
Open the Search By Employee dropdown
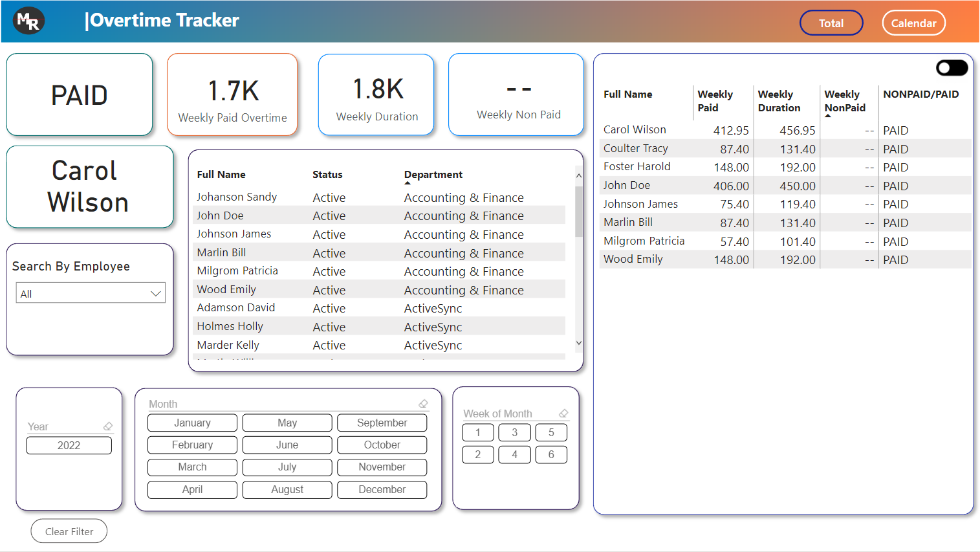[x=90, y=294]
